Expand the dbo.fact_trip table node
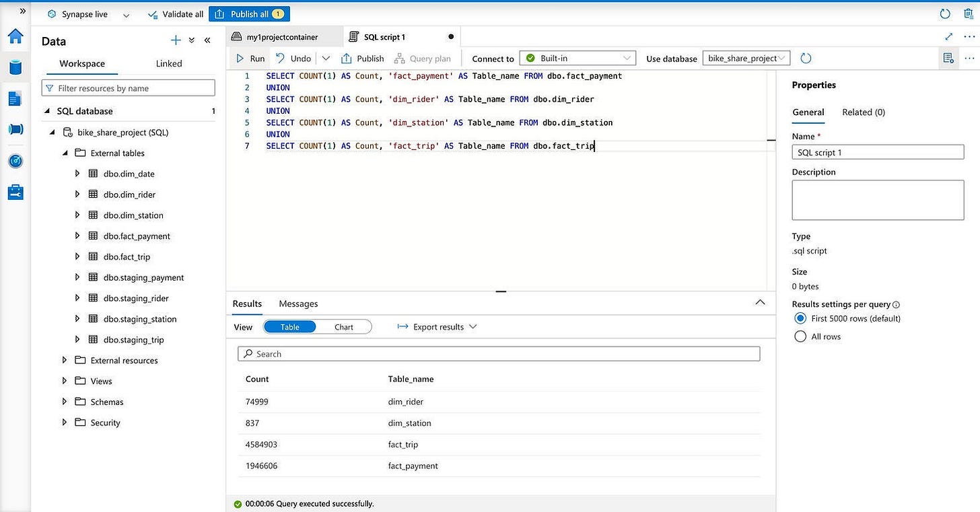Screen dimensions: 980x512 77,257
